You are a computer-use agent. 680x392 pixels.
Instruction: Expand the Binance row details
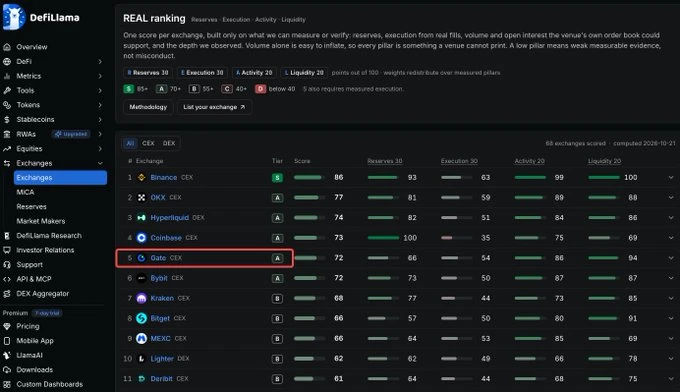pos(671,177)
